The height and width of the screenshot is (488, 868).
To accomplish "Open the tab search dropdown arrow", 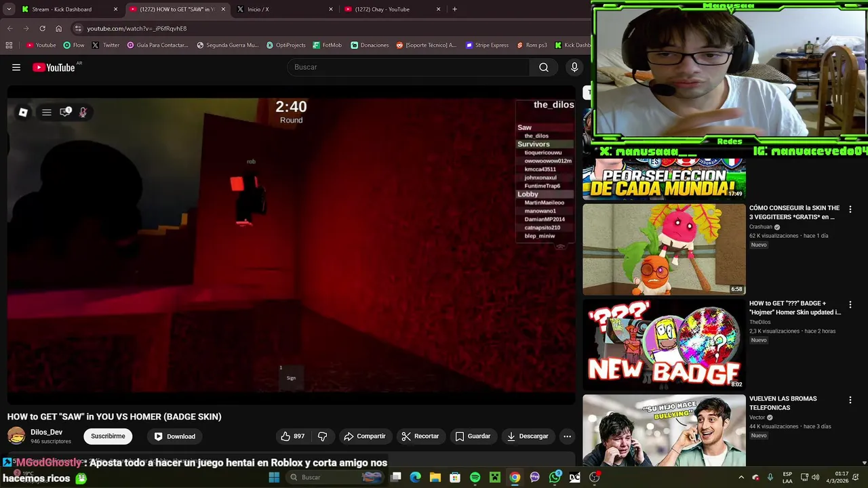I will (8, 9).
